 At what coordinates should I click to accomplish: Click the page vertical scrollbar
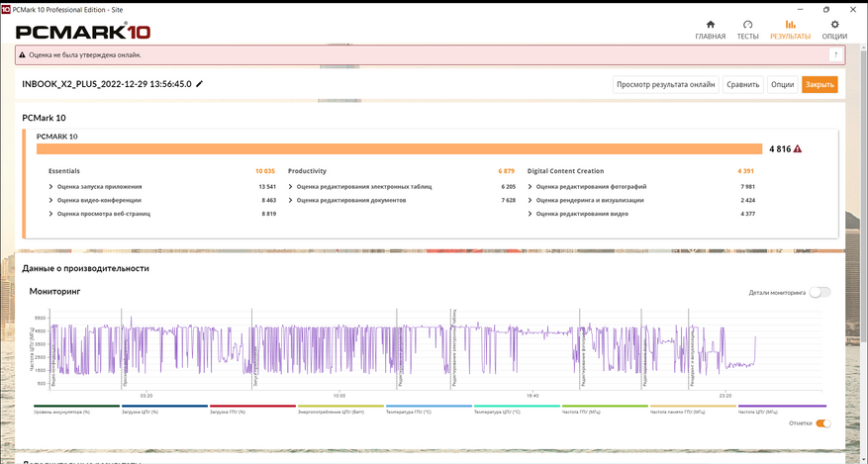click(864, 194)
